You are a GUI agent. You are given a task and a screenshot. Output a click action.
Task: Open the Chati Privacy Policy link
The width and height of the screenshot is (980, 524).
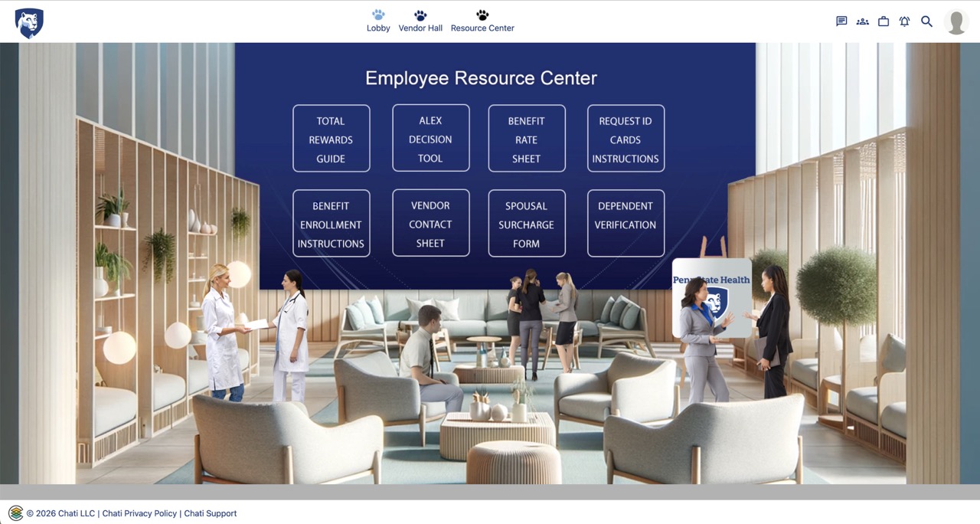139,513
